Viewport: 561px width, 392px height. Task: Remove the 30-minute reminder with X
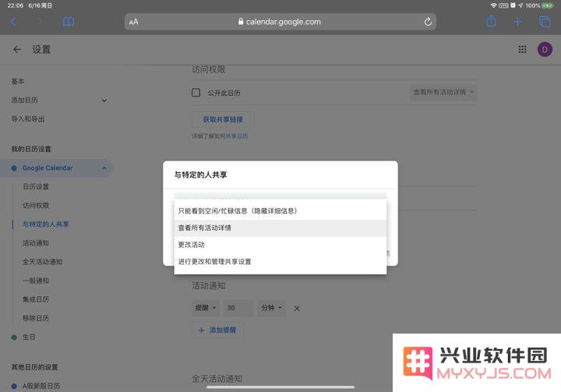coord(297,309)
